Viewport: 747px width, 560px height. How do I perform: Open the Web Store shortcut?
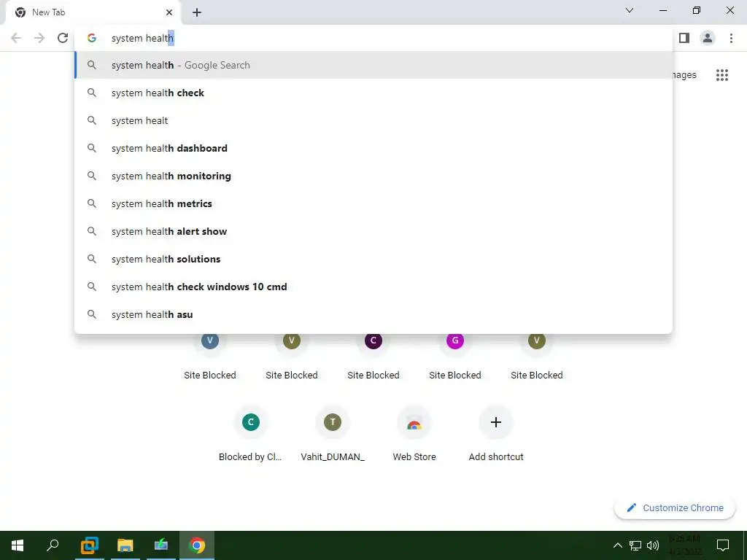coord(414,435)
